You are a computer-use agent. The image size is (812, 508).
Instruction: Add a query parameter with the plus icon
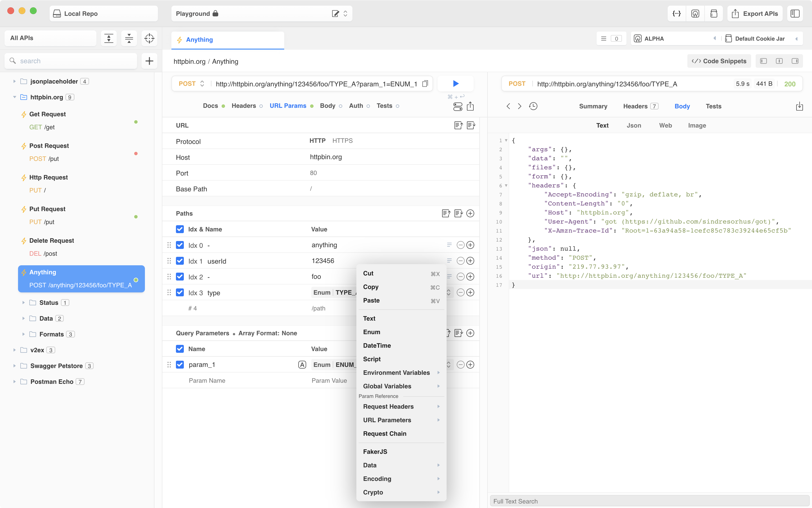[470, 333]
